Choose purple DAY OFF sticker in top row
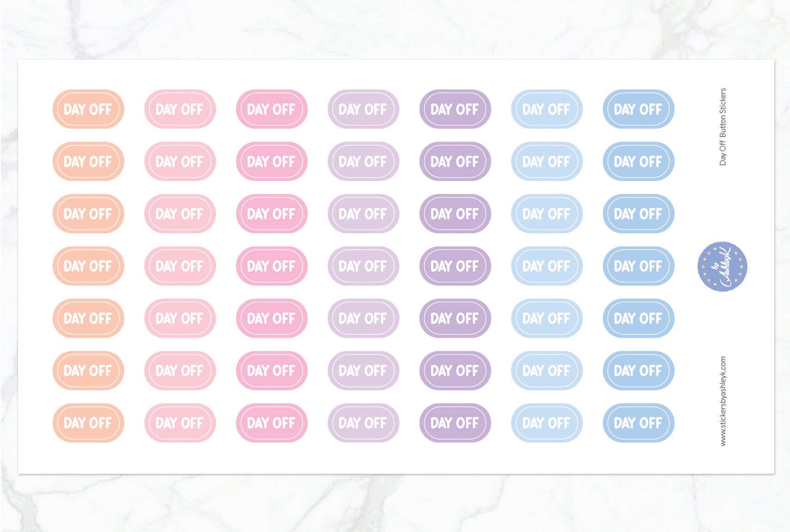 click(x=455, y=109)
